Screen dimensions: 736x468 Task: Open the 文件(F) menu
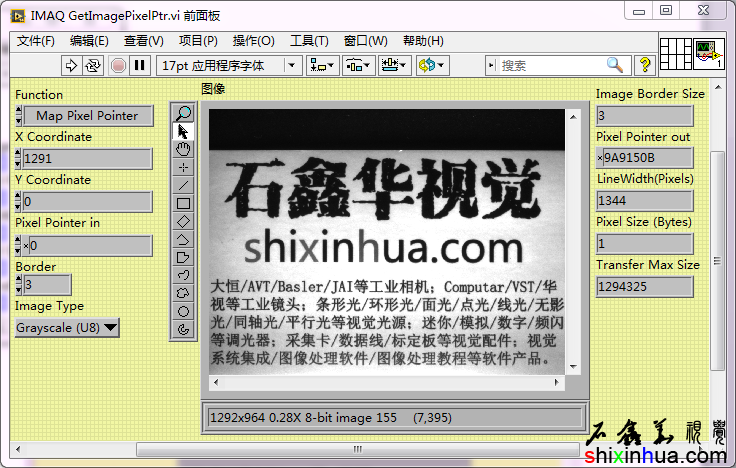[x=36, y=41]
